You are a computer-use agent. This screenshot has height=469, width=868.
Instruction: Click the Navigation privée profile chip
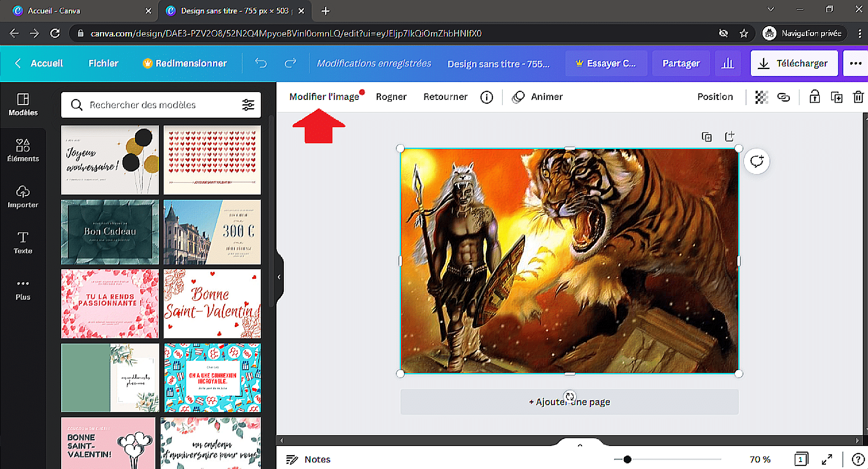tap(804, 33)
